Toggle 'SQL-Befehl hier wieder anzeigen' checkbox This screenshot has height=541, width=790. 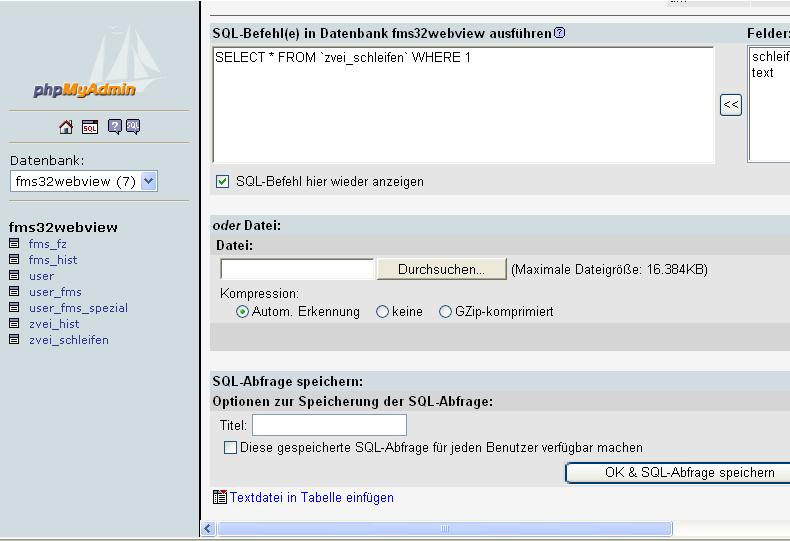point(223,182)
